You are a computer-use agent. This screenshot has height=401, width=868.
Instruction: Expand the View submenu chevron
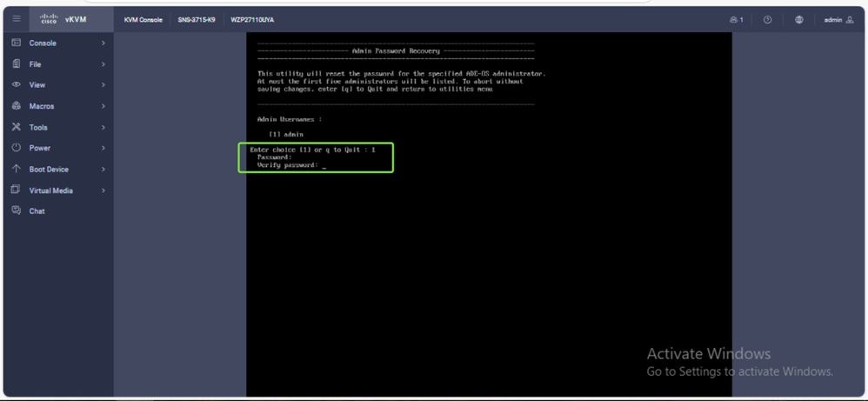pos(103,85)
